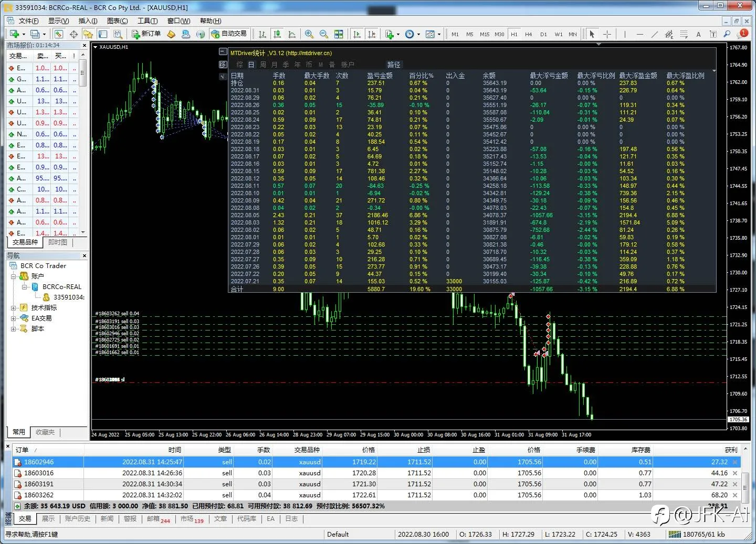Open the 帮助(H) menu
Viewport: 756px width, 544px height.
(x=211, y=21)
